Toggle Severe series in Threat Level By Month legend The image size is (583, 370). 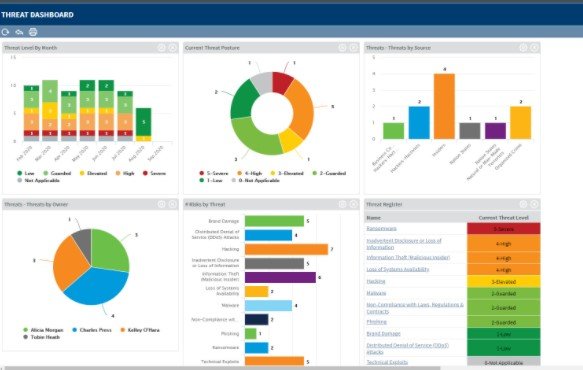pyautogui.click(x=154, y=173)
